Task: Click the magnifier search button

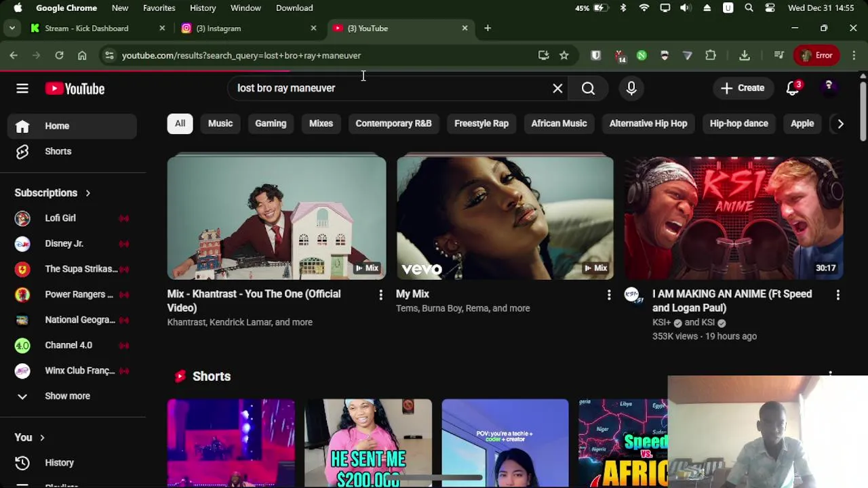Action: pos(588,88)
